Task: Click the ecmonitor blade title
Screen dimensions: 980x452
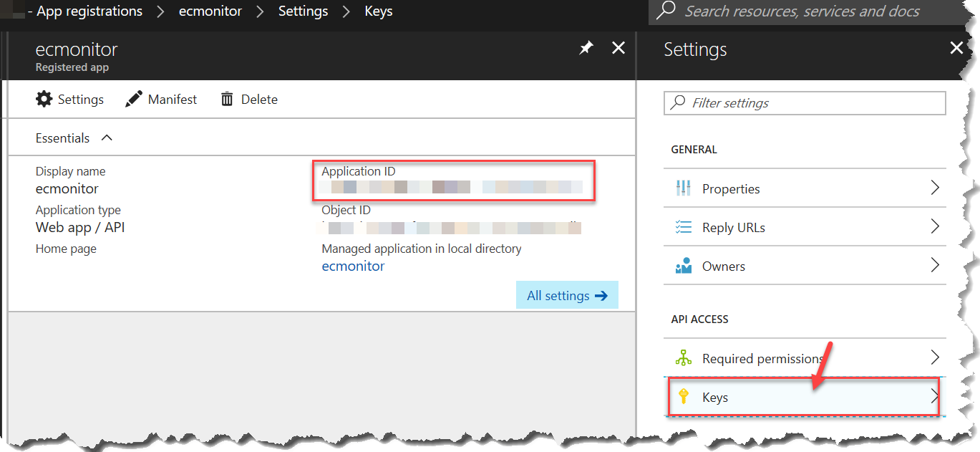Action: (77, 49)
